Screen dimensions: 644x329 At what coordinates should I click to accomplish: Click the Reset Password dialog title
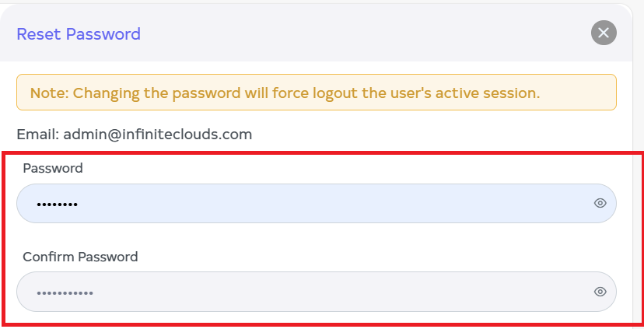(x=79, y=34)
